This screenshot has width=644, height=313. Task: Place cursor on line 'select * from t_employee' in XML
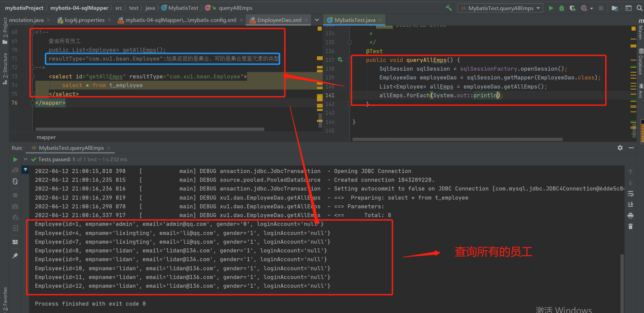[x=102, y=85]
